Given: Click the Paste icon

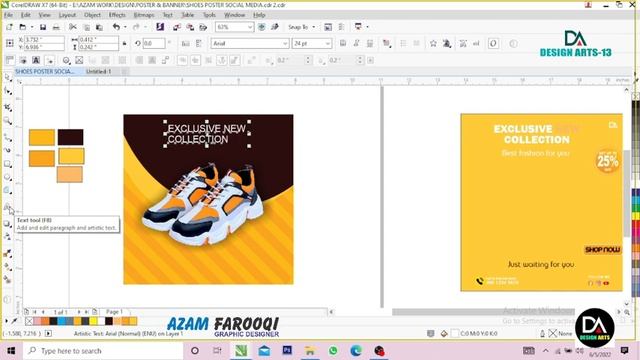Looking at the screenshot, I should click(x=99, y=27).
